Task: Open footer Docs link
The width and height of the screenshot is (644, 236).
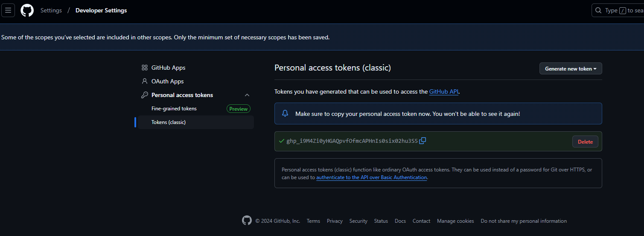Action: 400,221
